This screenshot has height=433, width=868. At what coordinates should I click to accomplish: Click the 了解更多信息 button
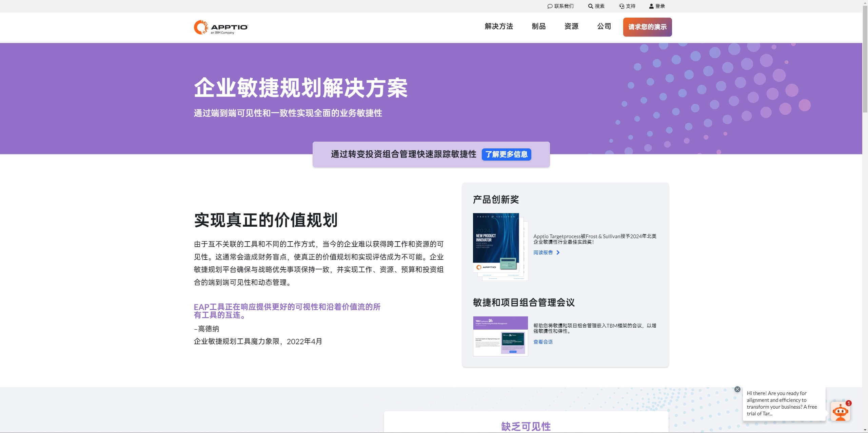click(x=506, y=154)
